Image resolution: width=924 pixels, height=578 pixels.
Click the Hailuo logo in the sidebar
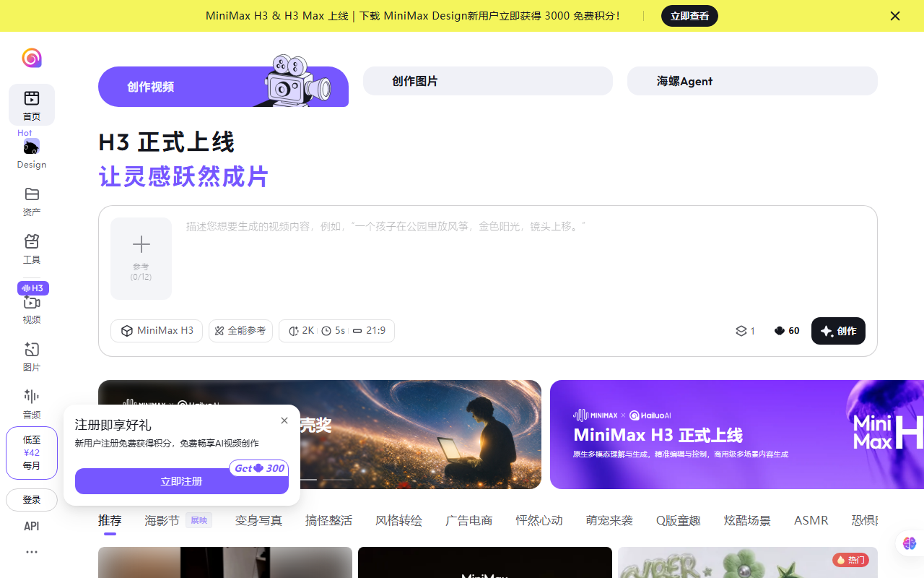coord(32,58)
